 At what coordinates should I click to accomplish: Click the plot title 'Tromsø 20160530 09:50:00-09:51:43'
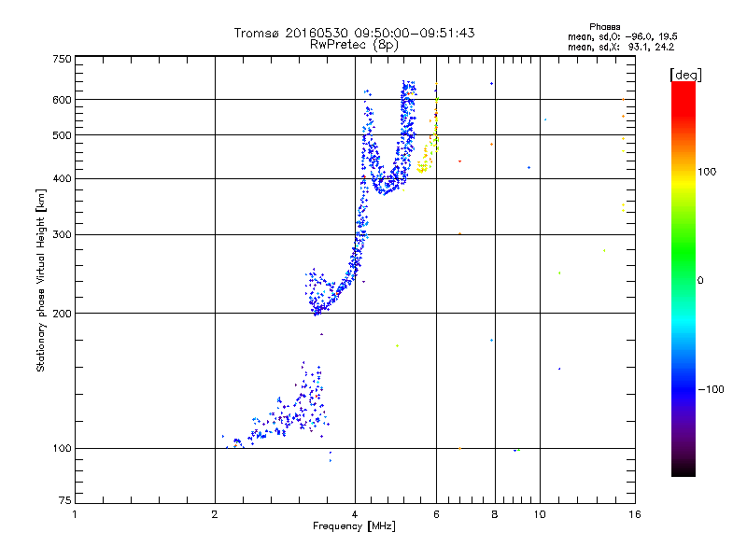click(354, 33)
